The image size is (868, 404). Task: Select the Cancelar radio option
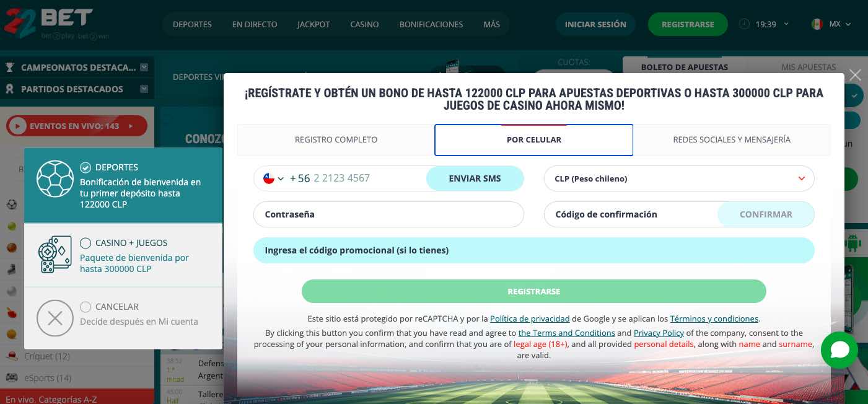coord(85,307)
